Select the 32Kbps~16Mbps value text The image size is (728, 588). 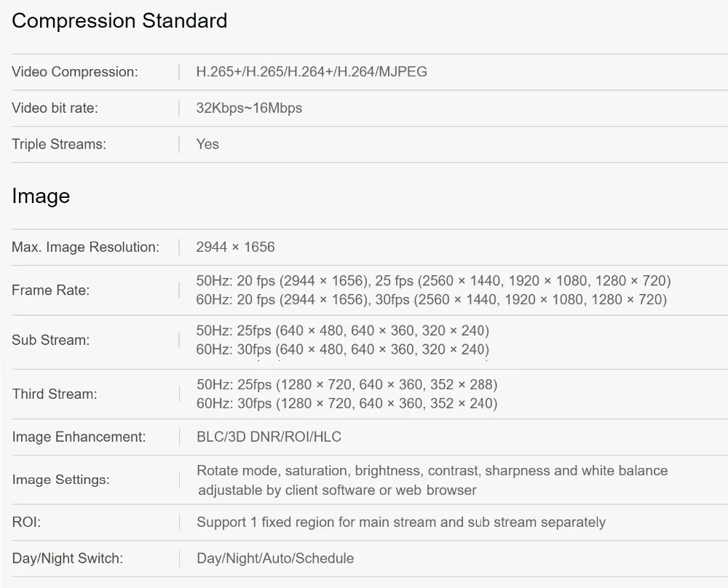pos(249,108)
